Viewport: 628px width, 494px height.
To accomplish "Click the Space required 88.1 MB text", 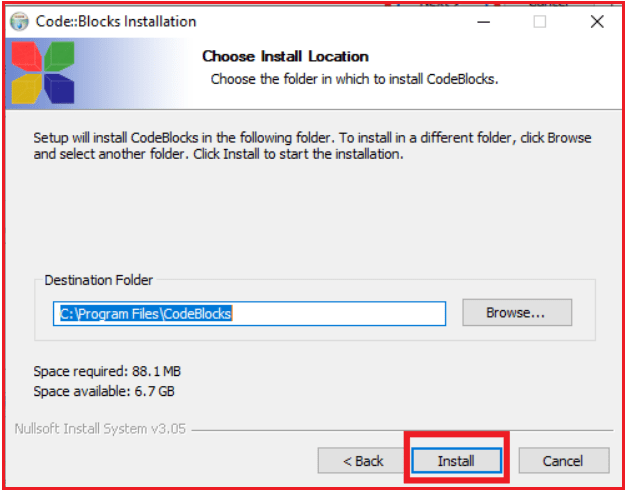I will (107, 371).
